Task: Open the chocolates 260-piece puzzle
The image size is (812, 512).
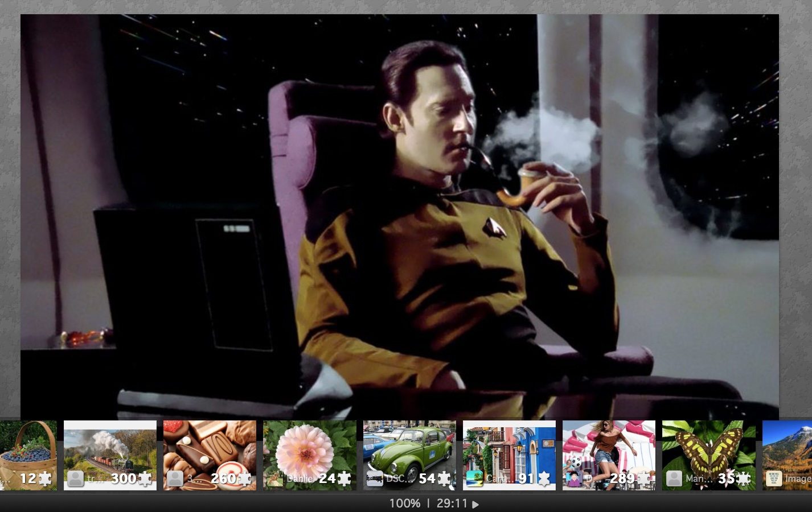Action: point(210,455)
